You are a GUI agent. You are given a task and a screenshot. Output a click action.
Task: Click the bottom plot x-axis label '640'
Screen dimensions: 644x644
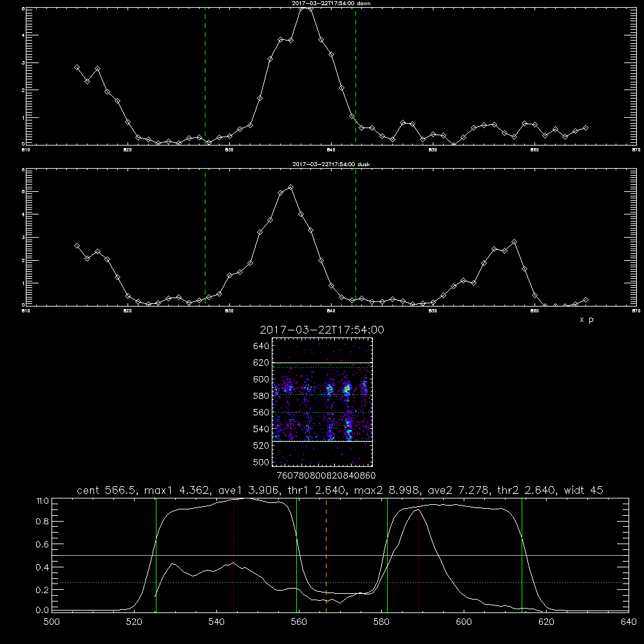coord(629,622)
